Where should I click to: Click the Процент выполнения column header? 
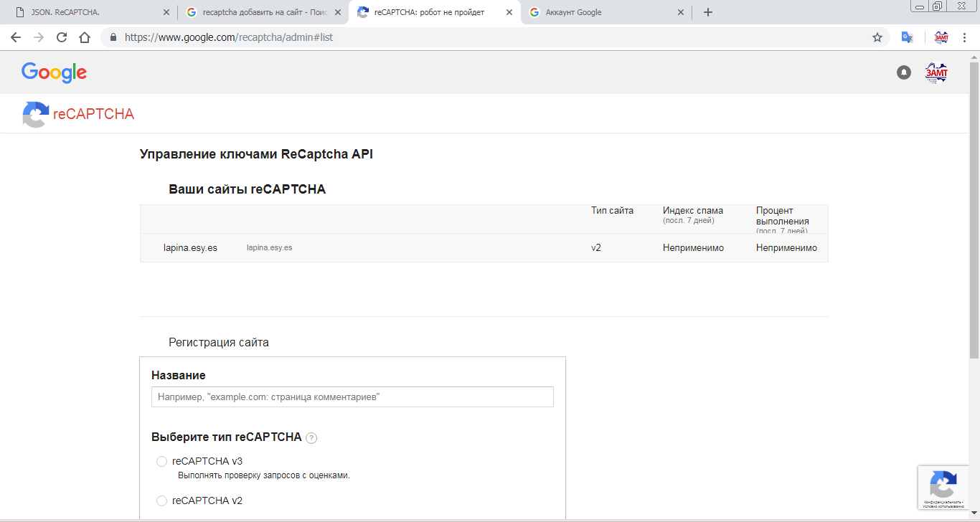pos(783,216)
